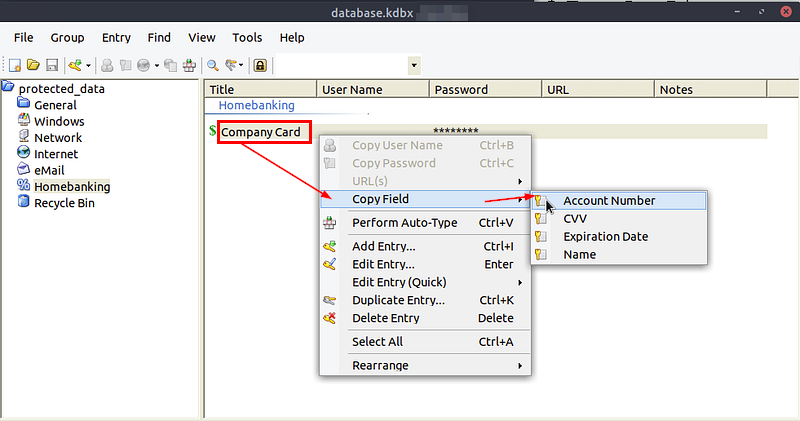
Task: Select protected_data root group
Action: pyautogui.click(x=61, y=89)
